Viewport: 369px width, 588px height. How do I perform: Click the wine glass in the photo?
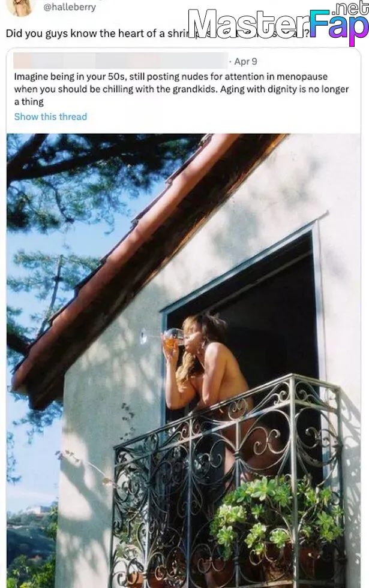[x=170, y=337]
